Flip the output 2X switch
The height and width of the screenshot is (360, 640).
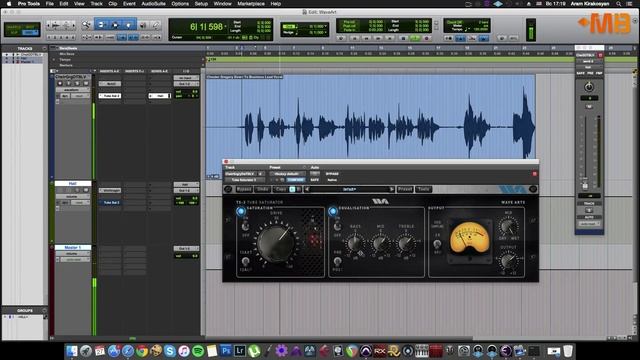point(437,244)
